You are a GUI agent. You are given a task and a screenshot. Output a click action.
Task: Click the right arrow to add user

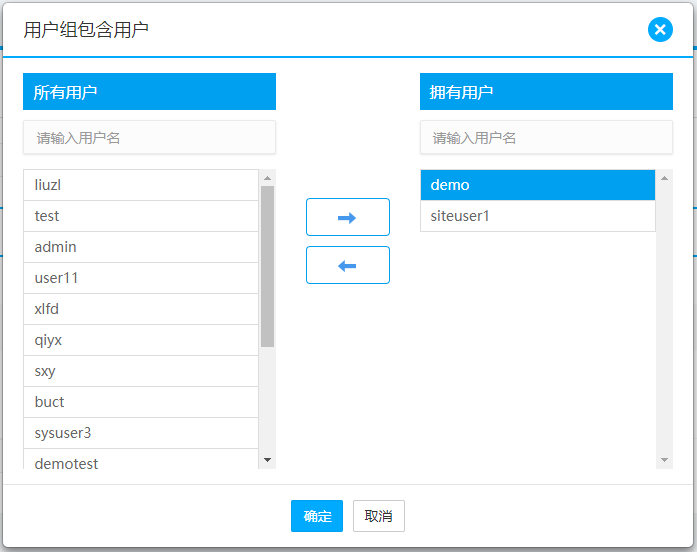[x=347, y=217]
